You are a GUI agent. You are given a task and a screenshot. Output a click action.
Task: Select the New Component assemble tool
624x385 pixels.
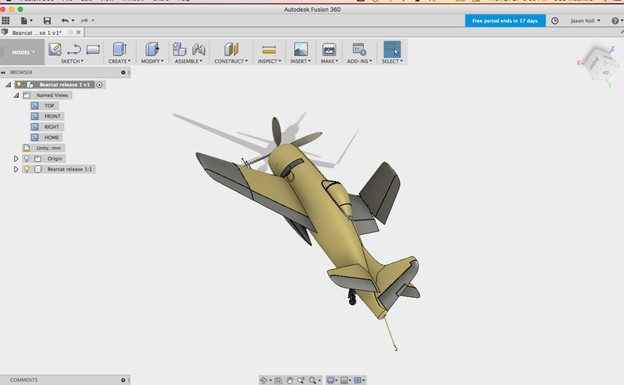(x=179, y=49)
